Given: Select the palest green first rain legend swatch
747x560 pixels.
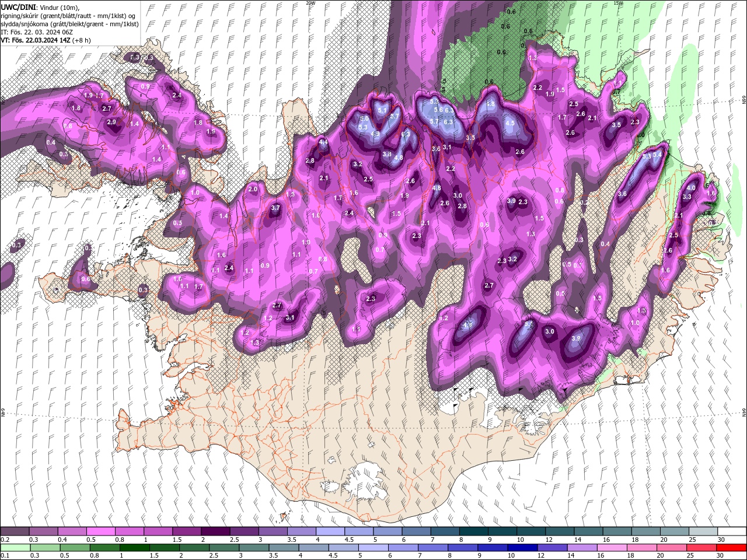Looking at the screenshot, I should click(15, 548).
